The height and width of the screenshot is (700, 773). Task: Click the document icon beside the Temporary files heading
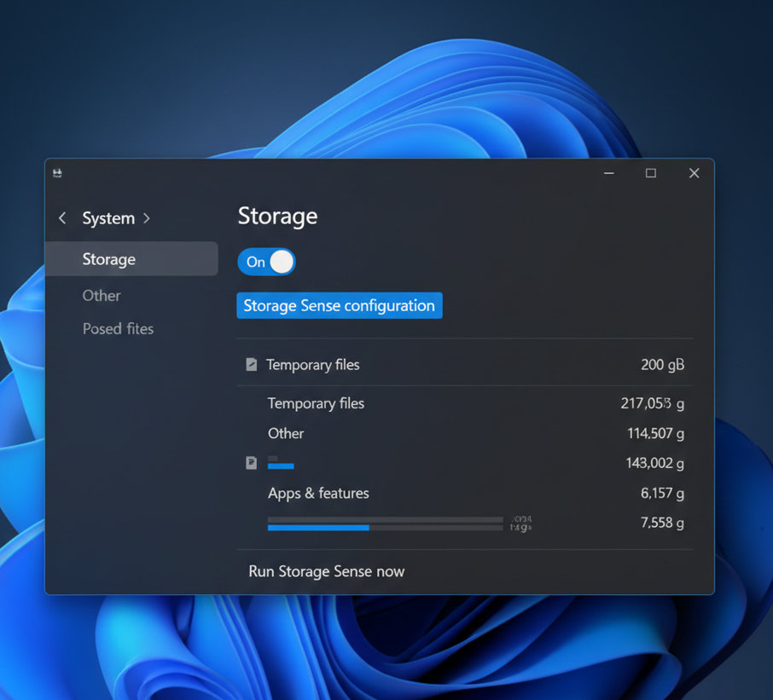pyautogui.click(x=252, y=365)
